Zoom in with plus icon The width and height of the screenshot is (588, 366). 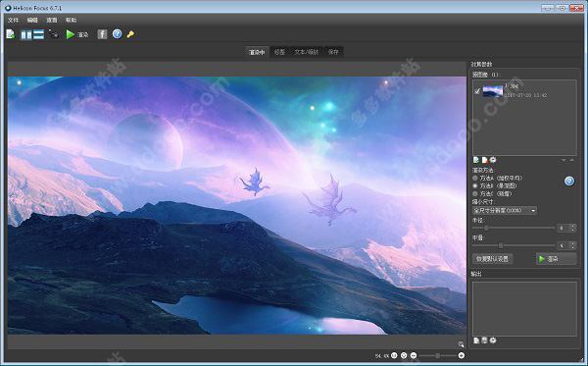coord(462,355)
